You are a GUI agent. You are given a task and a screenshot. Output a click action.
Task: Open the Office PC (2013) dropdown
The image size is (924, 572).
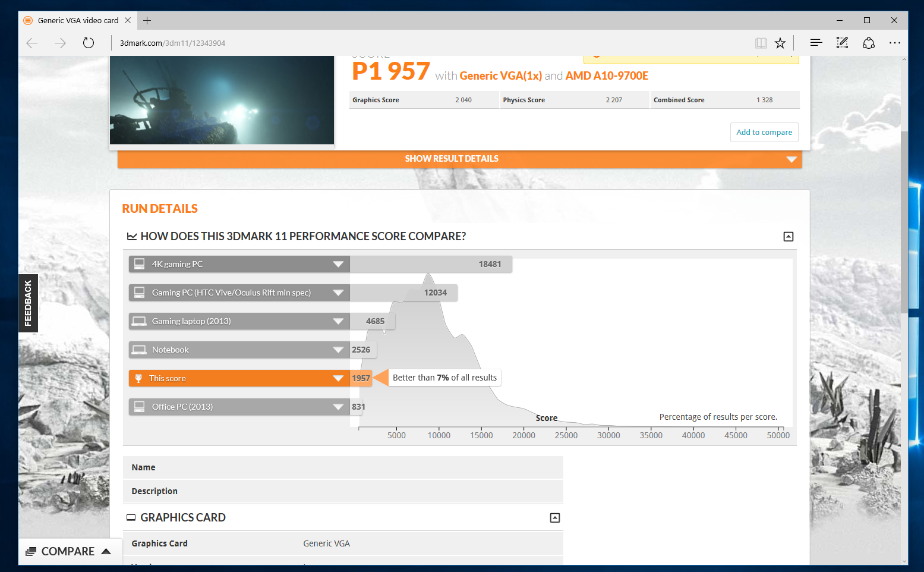(x=338, y=407)
